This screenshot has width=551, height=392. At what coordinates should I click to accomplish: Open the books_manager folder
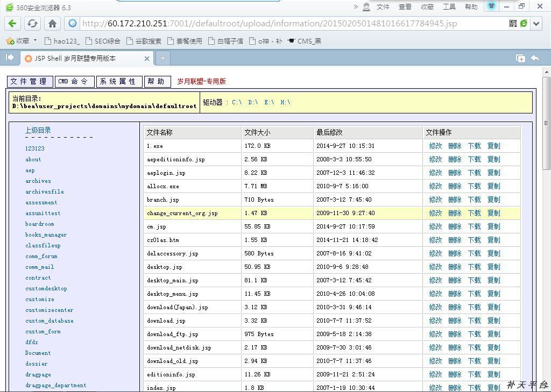tap(46, 234)
